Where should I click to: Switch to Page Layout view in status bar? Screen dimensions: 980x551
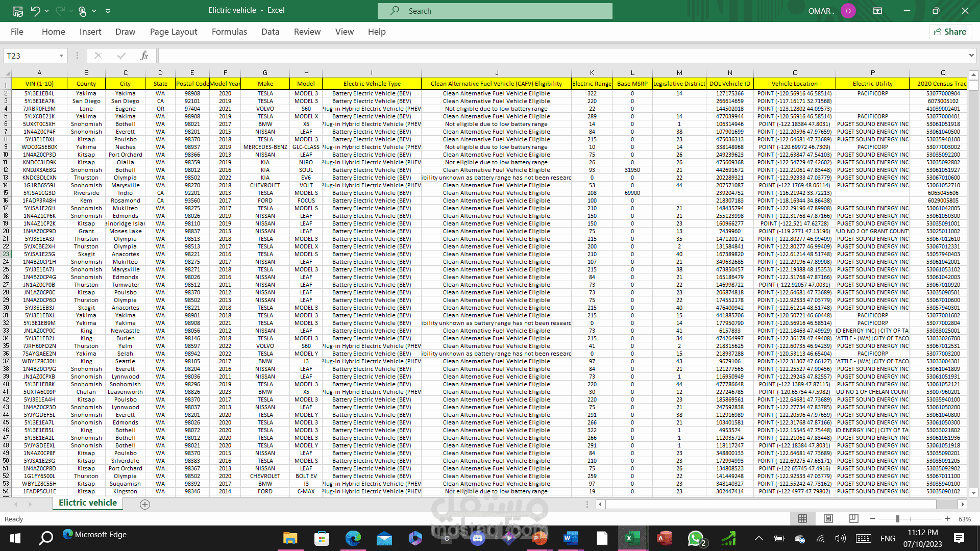coord(828,519)
